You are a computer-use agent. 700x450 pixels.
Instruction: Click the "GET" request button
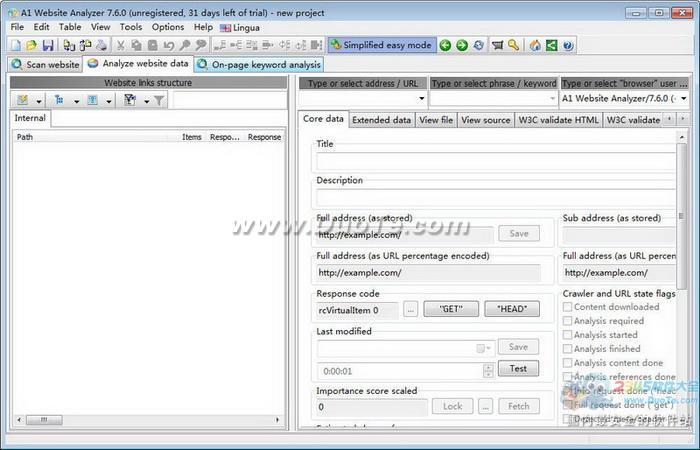click(x=451, y=309)
